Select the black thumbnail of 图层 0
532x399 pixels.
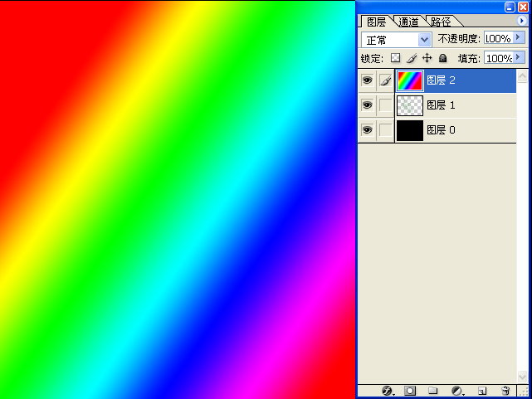410,130
